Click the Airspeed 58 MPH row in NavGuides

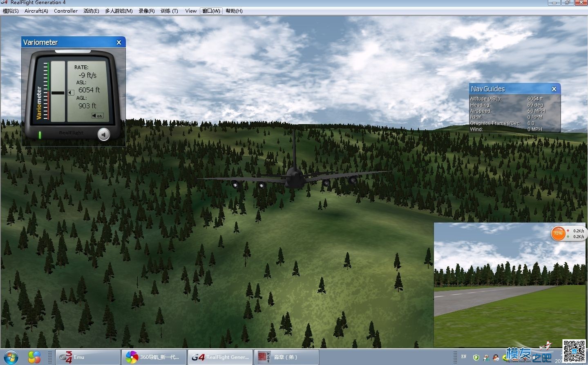pyautogui.click(x=514, y=111)
